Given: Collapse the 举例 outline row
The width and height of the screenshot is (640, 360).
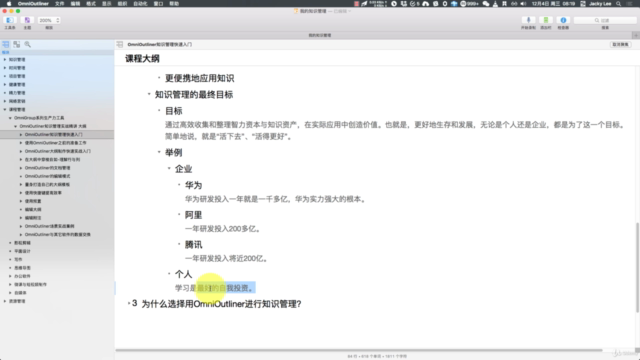Looking at the screenshot, I should click(x=159, y=152).
